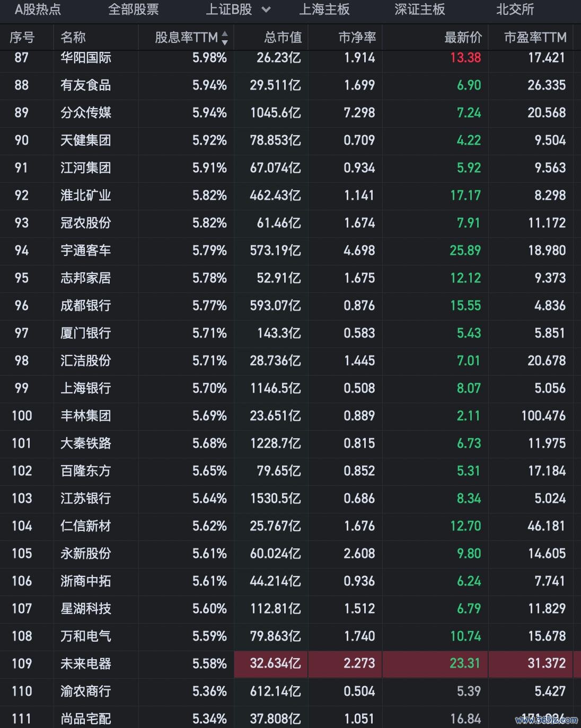The width and height of the screenshot is (581, 728).
Task: Click the 市盈率TTM column header
Action: click(x=535, y=38)
